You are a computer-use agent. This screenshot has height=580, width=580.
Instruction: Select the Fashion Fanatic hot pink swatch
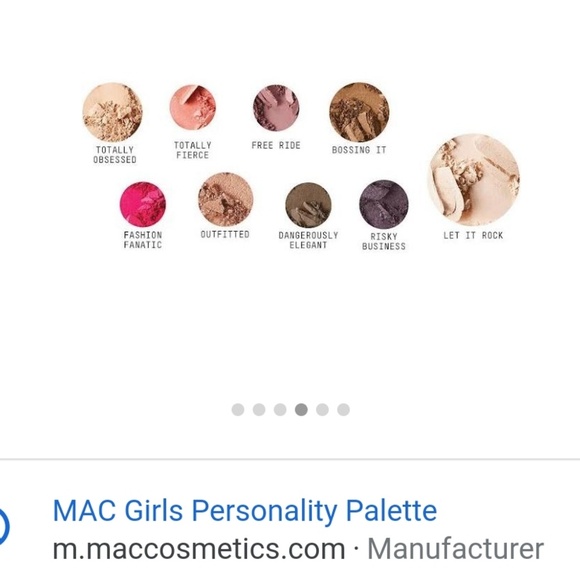click(x=143, y=205)
